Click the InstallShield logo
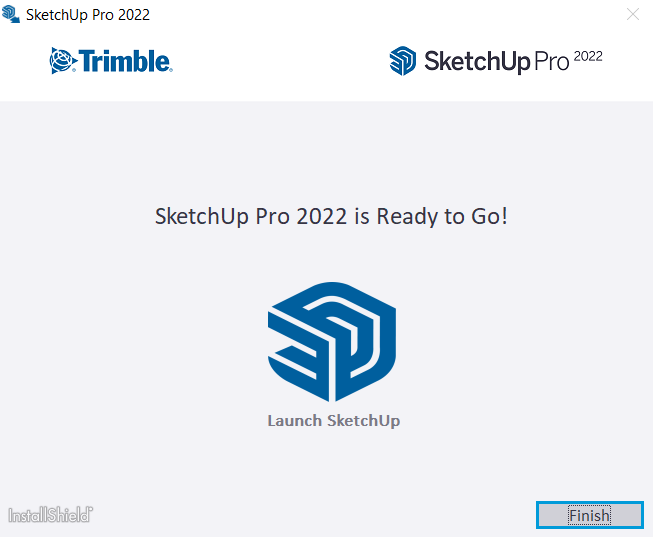 50,515
